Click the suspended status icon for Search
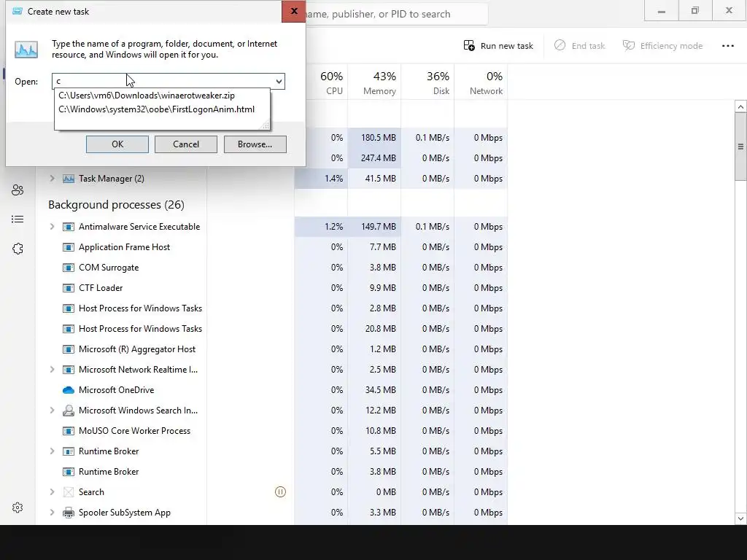 pyautogui.click(x=281, y=492)
